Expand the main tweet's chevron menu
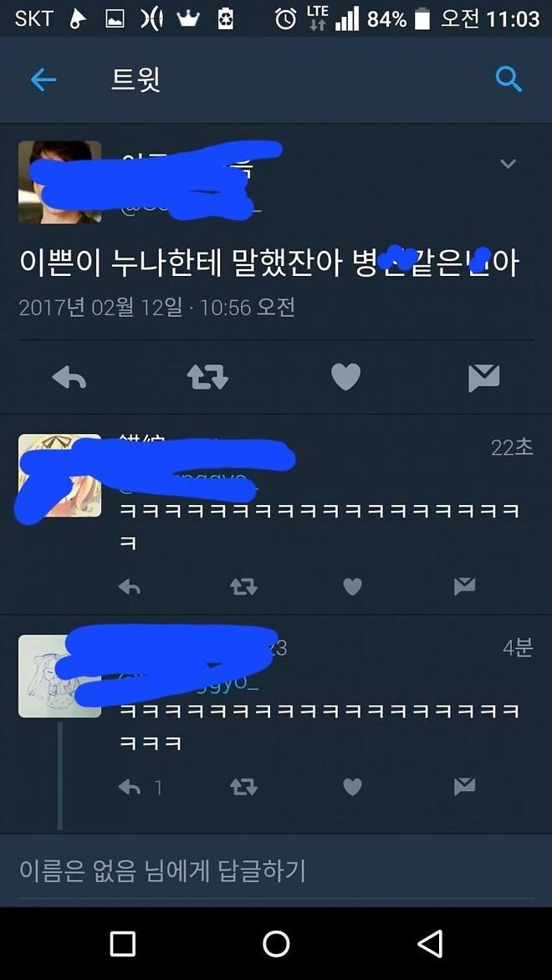This screenshot has height=980, width=552. (x=508, y=164)
